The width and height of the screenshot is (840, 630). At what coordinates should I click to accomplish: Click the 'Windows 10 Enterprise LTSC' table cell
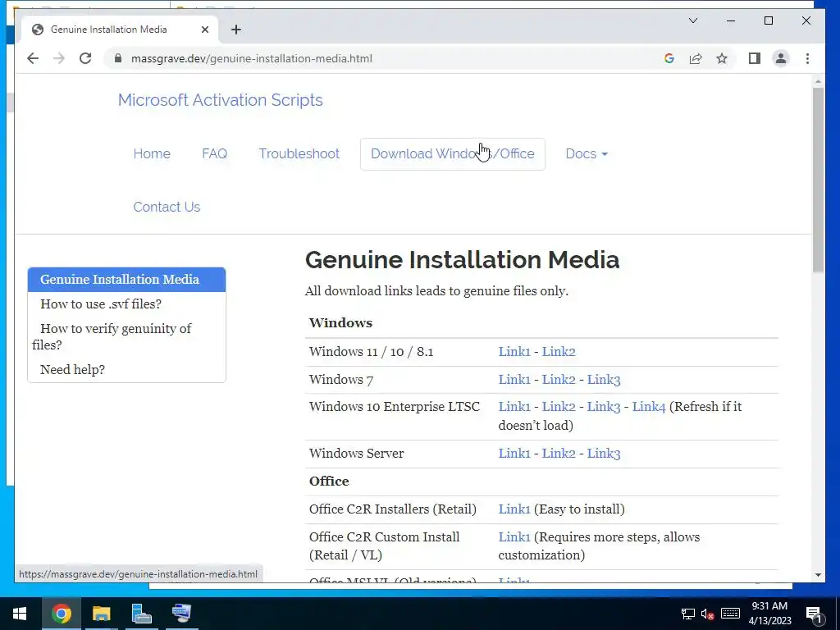click(399, 416)
